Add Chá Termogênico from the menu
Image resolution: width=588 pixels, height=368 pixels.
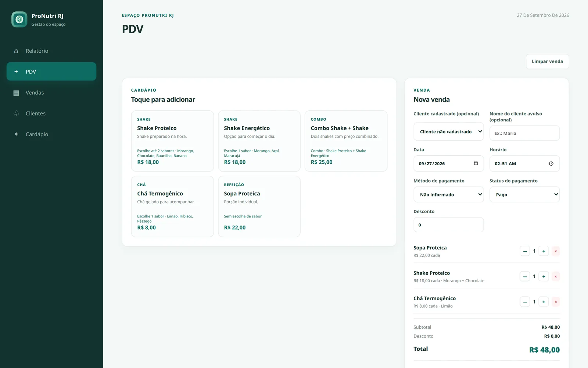click(172, 206)
